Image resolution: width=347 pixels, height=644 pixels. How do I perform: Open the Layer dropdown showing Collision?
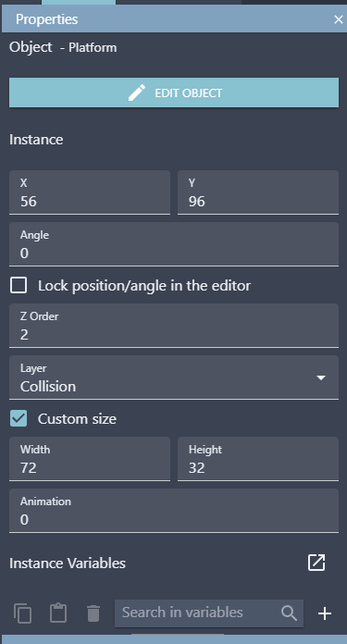(174, 378)
